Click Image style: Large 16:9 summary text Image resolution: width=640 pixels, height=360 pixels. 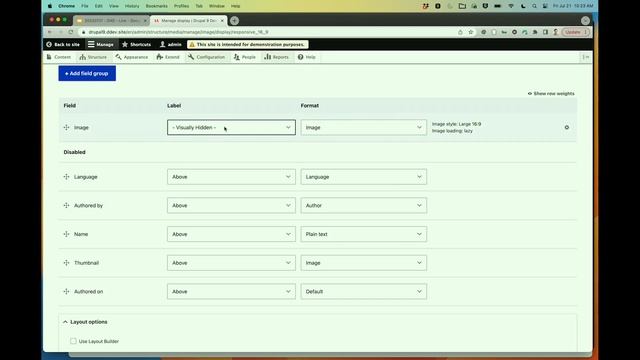pyautogui.click(x=456, y=124)
